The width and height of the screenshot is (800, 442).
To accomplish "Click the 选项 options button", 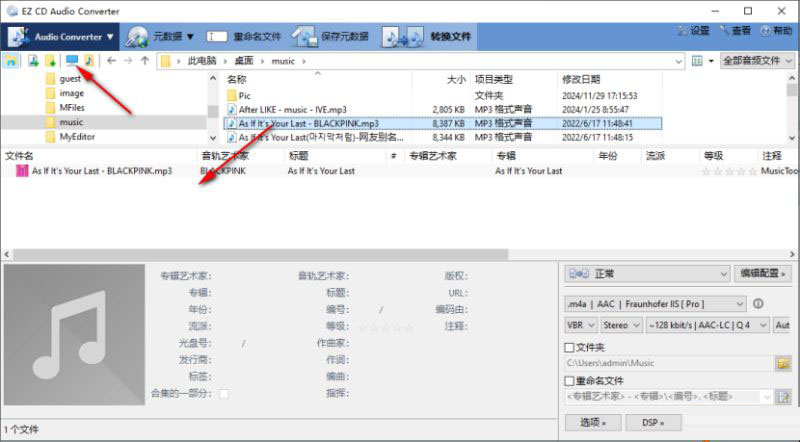I will [x=593, y=423].
